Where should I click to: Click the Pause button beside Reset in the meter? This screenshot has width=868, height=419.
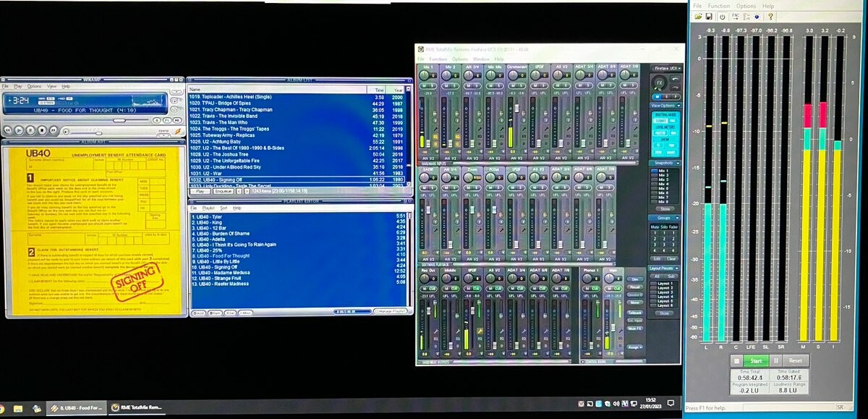tap(776, 360)
